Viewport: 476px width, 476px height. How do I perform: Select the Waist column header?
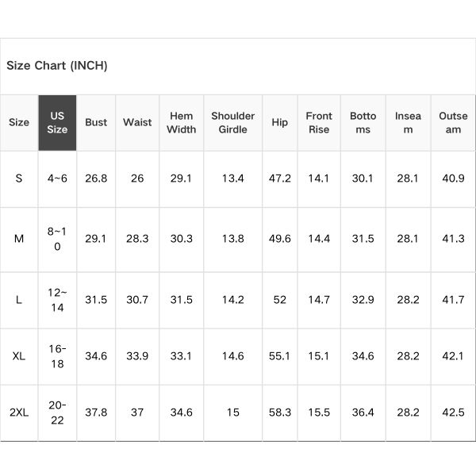click(137, 123)
